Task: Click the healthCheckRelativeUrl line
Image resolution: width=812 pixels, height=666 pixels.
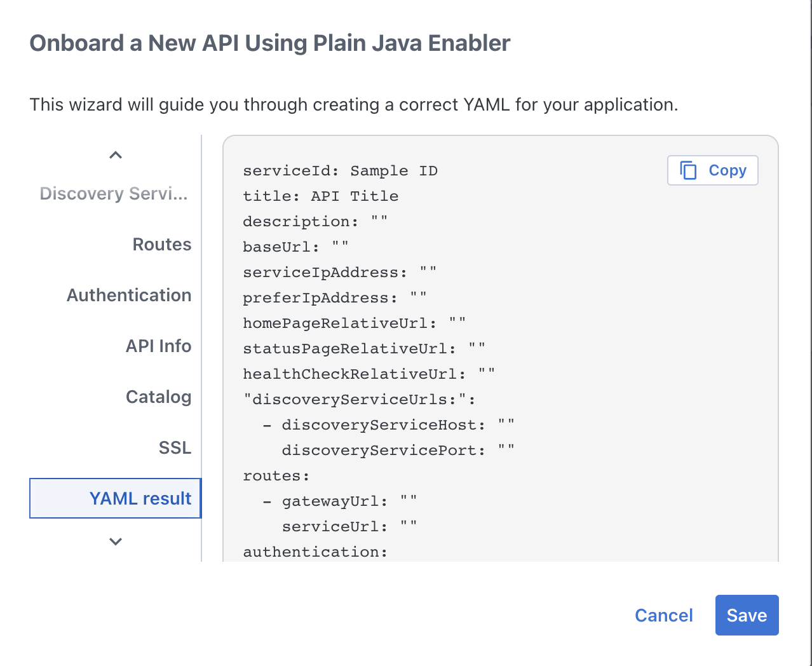Action: click(369, 374)
